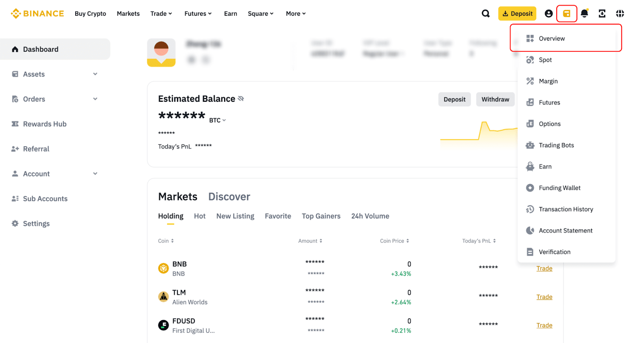Viewport: 644px width, 343px height.
Task: Sort by Coin Price column
Action: point(394,241)
